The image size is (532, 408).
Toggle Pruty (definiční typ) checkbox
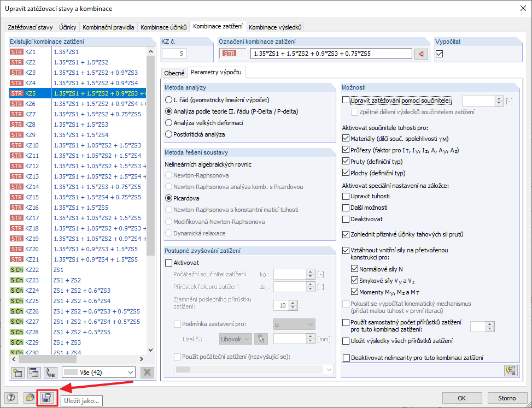click(346, 162)
